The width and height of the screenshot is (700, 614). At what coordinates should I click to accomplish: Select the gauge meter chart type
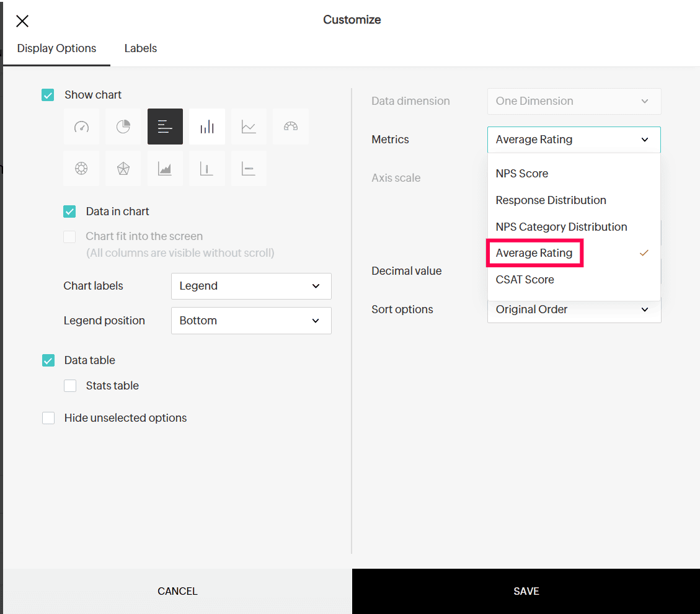click(81, 127)
